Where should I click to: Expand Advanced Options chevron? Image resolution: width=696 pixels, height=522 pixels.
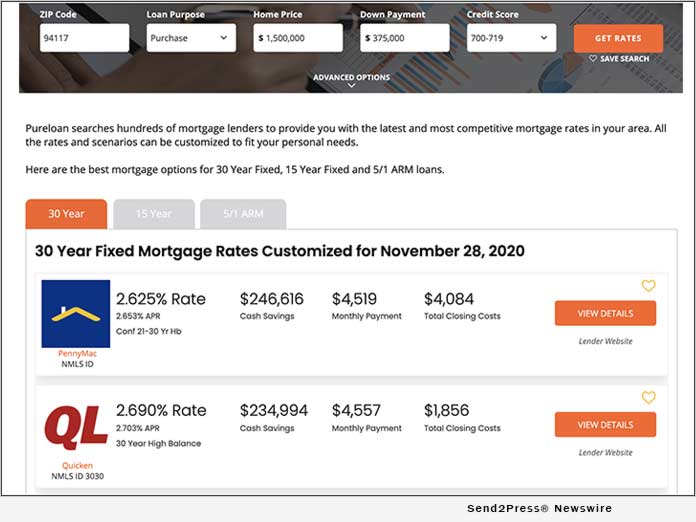(351, 86)
